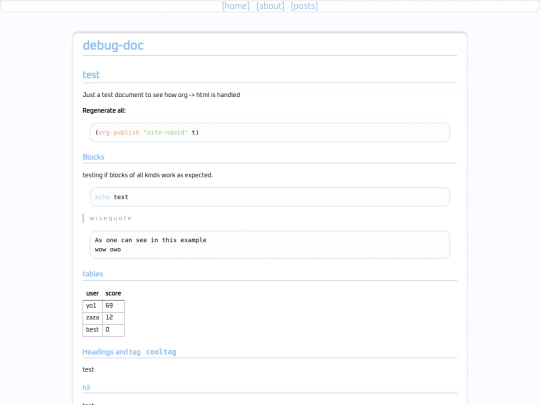Click the Blocks subsection heading
This screenshot has width=540, height=405.
[x=93, y=157]
